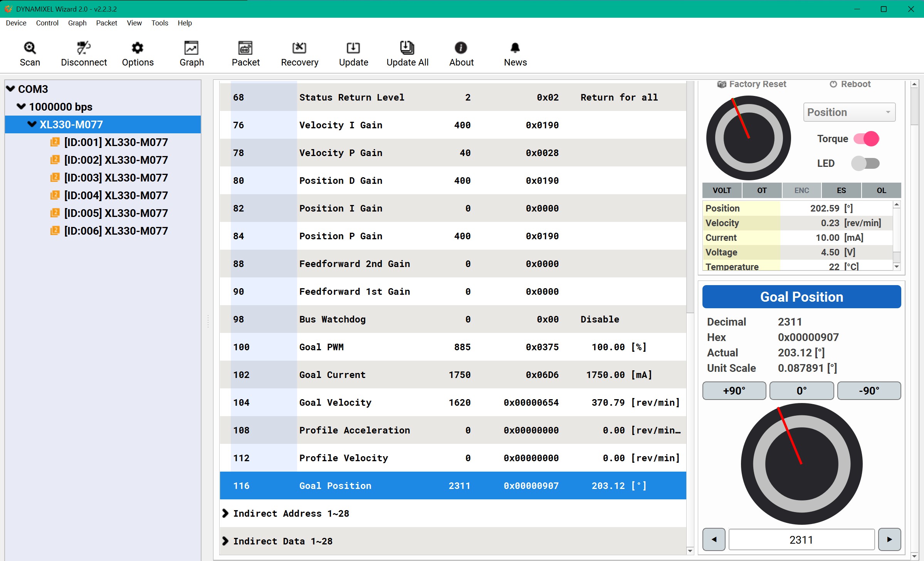Click the Disconnect plug icon
The image size is (924, 561).
click(84, 48)
